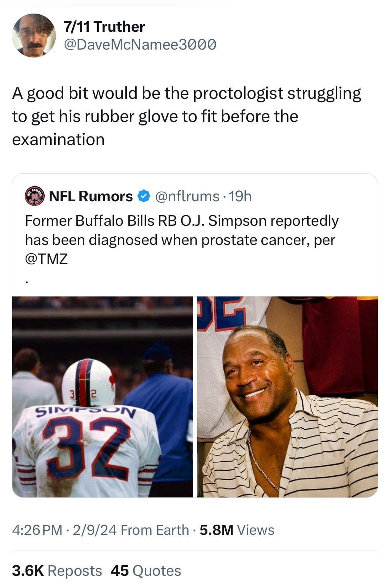This screenshot has width=390, height=588.
Task: Click the proctologist joke tweet text
Action: point(186,116)
